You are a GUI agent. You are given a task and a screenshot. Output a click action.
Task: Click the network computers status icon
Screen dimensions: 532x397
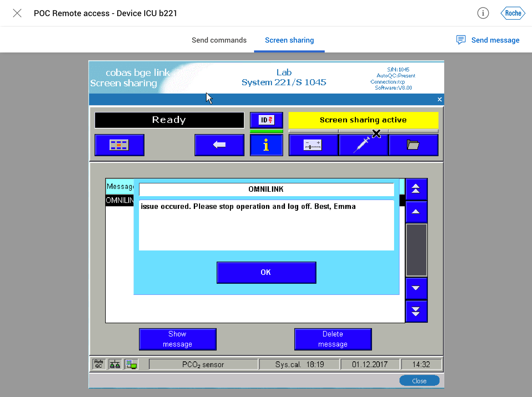131,364
